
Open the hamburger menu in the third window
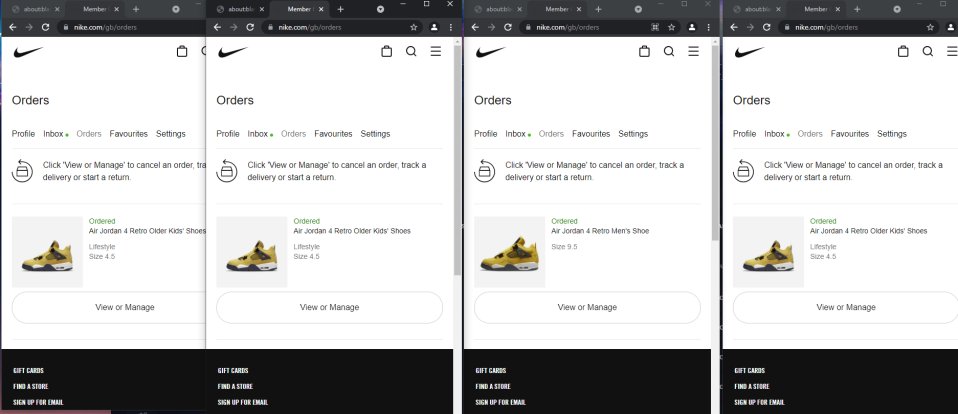click(x=693, y=52)
